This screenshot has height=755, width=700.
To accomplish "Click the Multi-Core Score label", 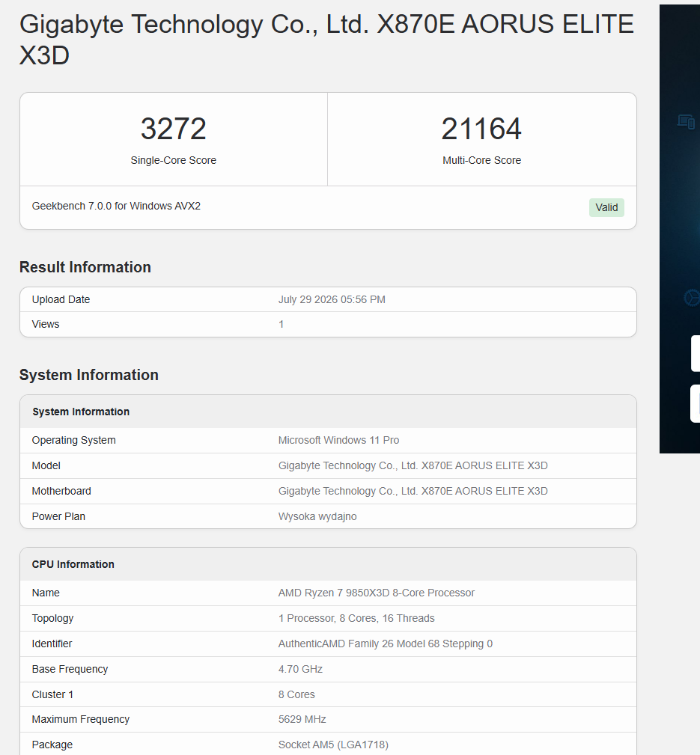I will [481, 160].
